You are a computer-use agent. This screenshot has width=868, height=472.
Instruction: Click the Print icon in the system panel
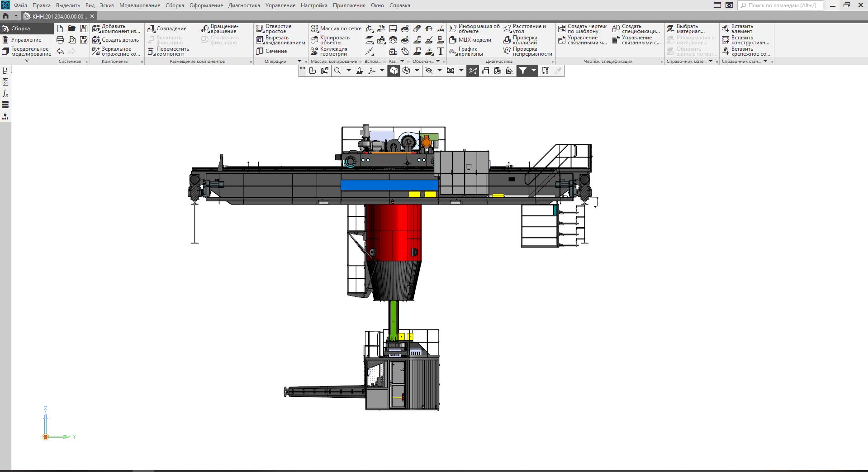click(60, 40)
